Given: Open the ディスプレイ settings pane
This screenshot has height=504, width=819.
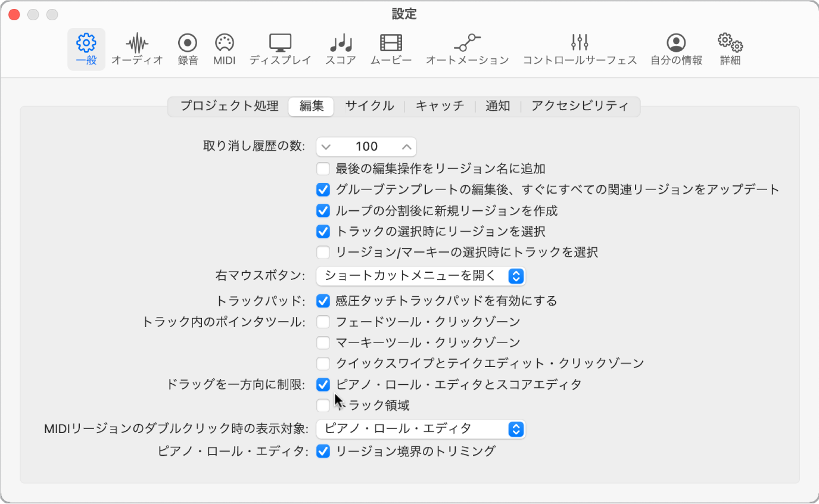Looking at the screenshot, I should (x=279, y=48).
